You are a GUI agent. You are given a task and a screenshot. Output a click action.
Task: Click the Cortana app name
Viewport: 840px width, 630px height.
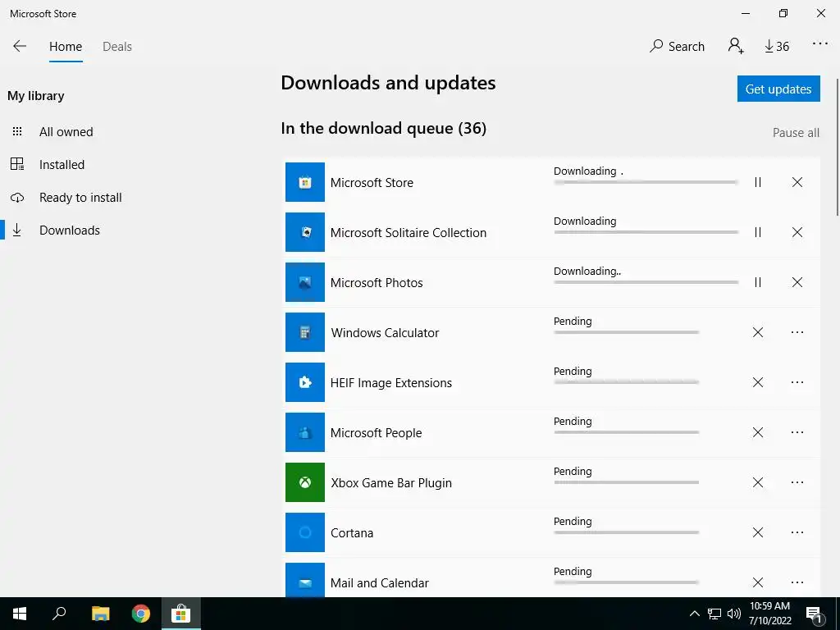(351, 533)
